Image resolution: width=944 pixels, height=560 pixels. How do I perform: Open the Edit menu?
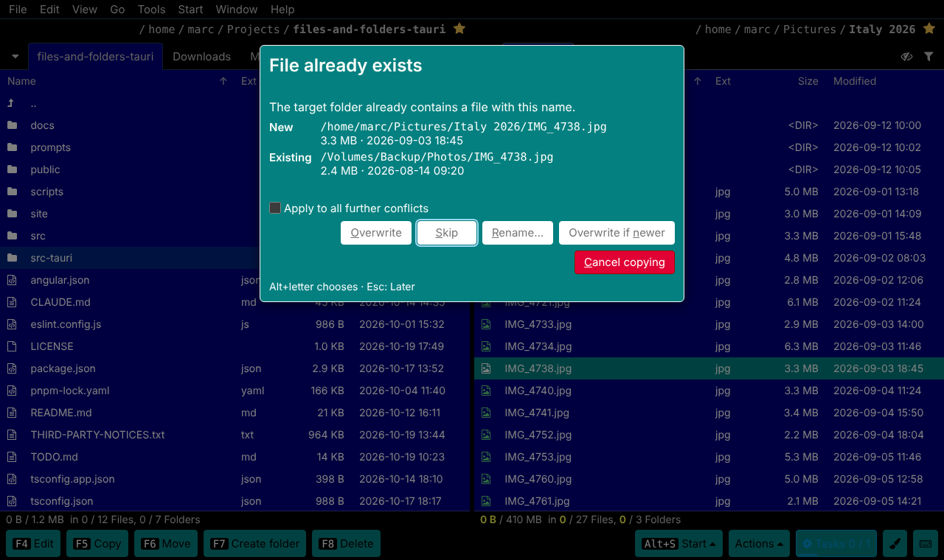50,10
